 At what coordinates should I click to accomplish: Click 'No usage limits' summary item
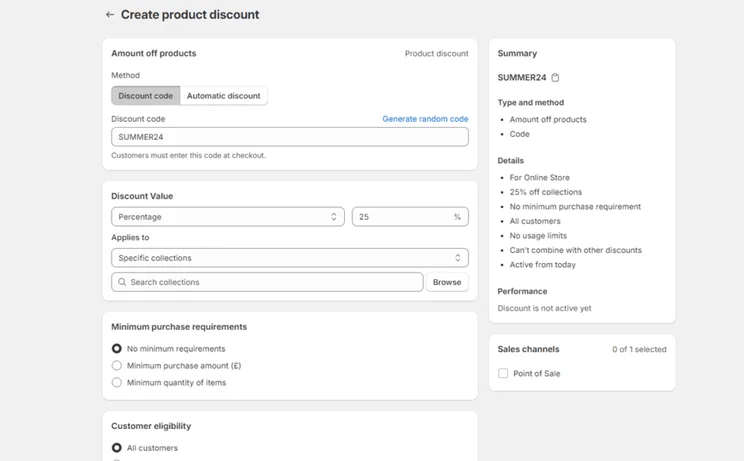click(538, 236)
